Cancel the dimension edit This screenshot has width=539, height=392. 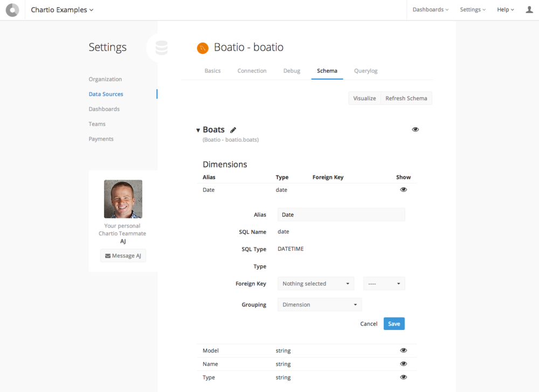pos(369,324)
